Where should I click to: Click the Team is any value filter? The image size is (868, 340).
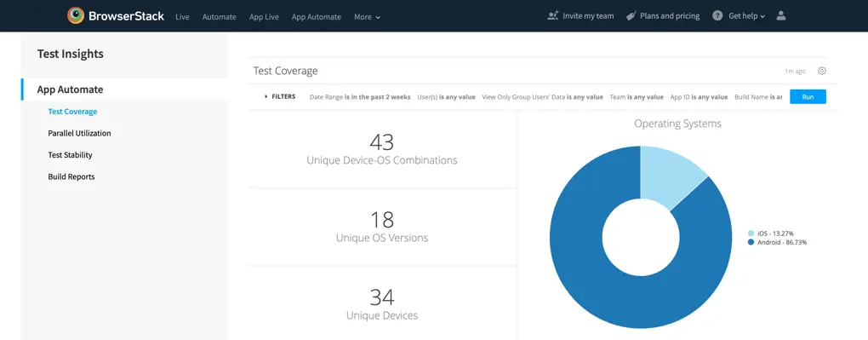point(637,96)
